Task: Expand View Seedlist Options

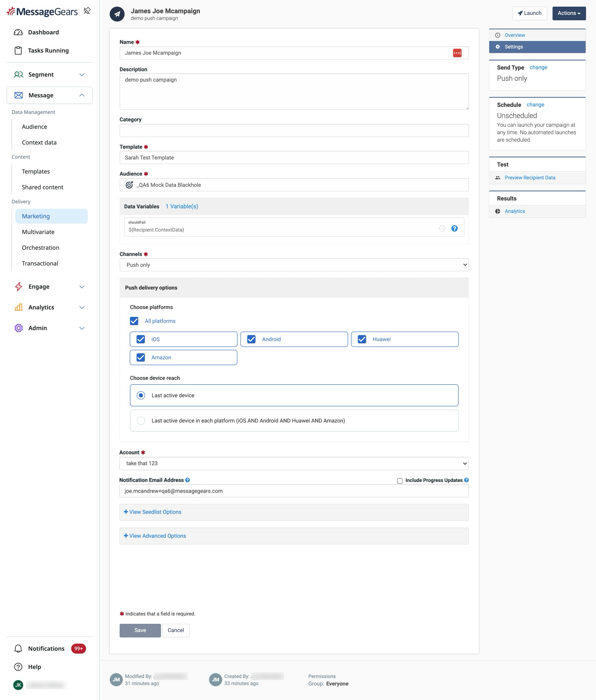Action: (153, 512)
